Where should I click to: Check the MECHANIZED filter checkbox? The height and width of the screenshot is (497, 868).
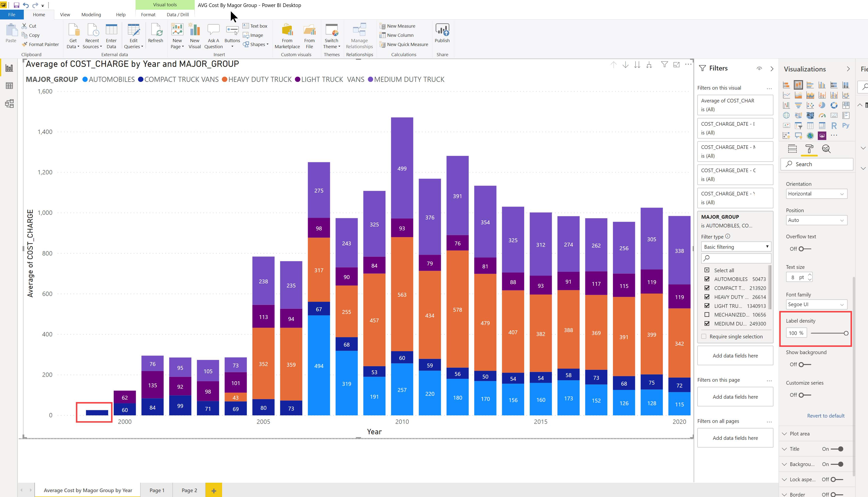pyautogui.click(x=707, y=315)
